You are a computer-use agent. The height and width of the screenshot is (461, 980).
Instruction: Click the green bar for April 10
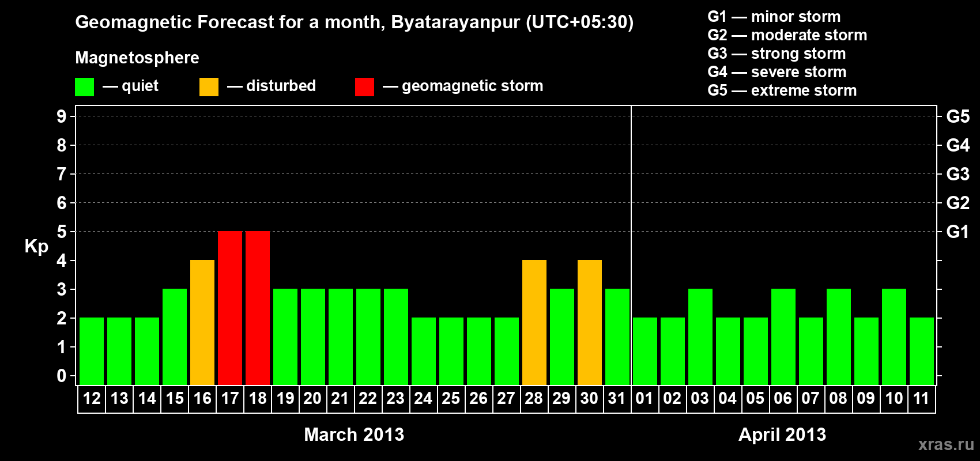click(x=894, y=337)
